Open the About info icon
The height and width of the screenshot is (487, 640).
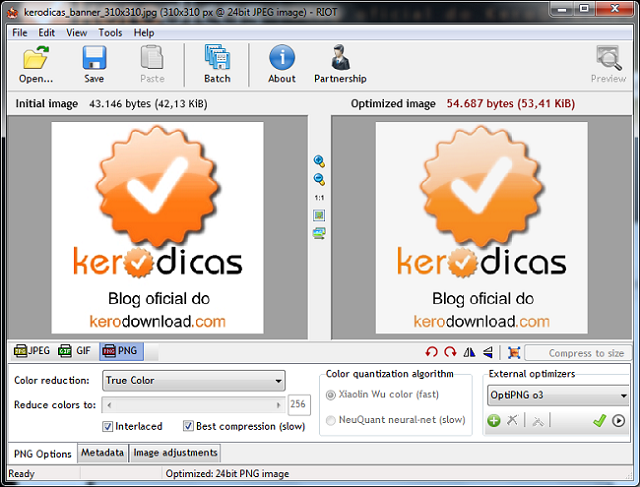pyautogui.click(x=282, y=57)
